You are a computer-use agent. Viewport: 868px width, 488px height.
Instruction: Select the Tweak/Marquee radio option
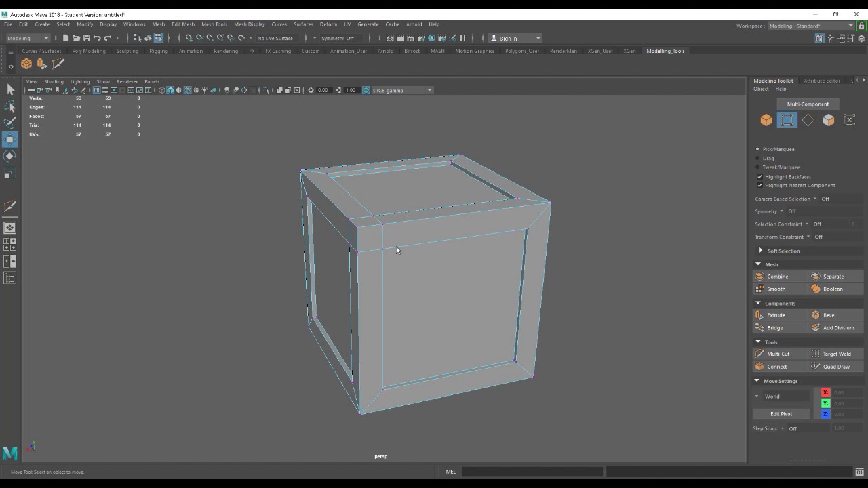pyautogui.click(x=757, y=167)
